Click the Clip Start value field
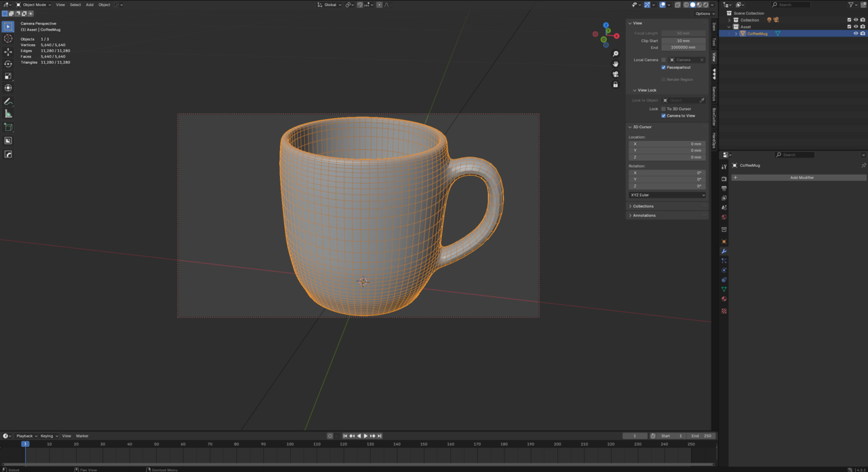 683,41
